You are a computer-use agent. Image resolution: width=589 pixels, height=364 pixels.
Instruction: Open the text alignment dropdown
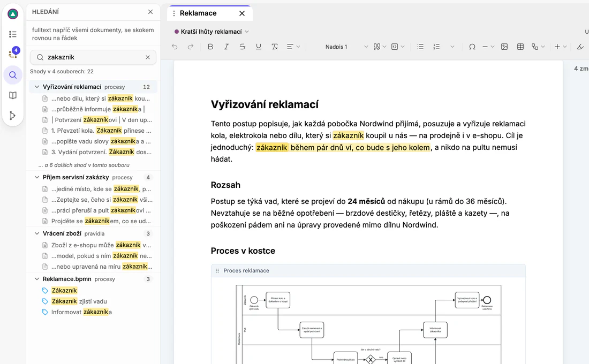(293, 47)
